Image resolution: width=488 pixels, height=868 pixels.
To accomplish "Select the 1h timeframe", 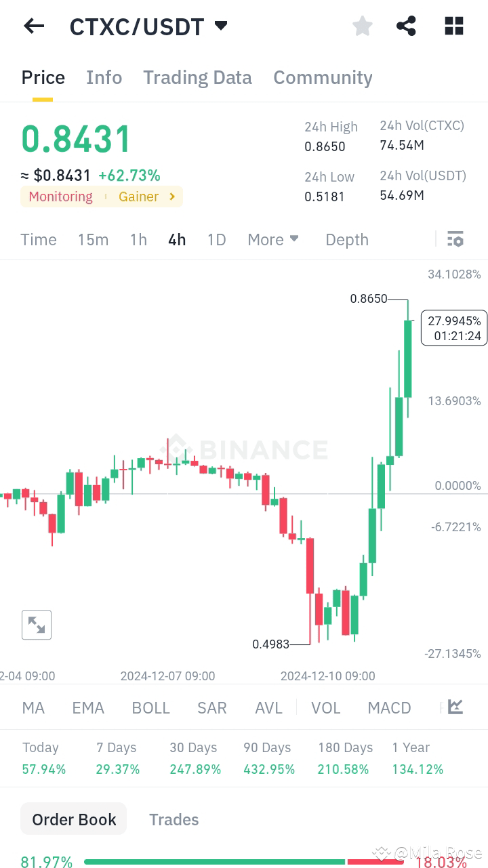I will [x=138, y=239].
